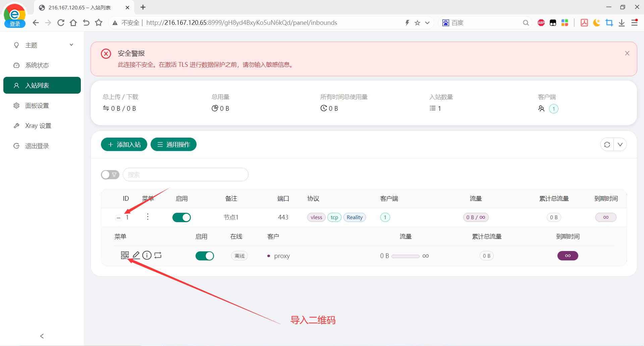This screenshot has height=346, width=644.
Task: Disable inbound 节点1 enable switch
Action: [181, 217]
